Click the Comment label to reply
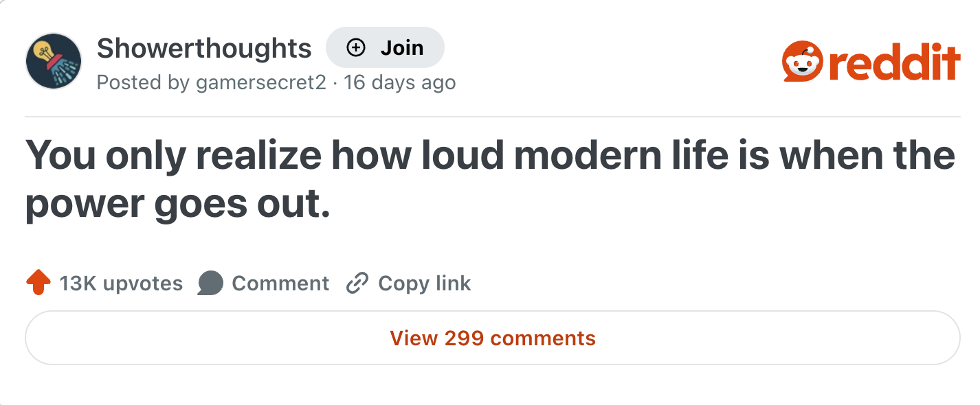Screen dimensions: 980x405 pos(280,283)
